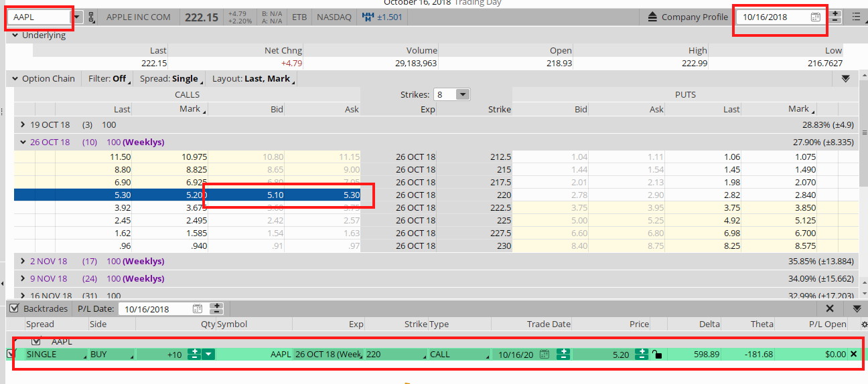Remove the AAPL backtrade row with the X

coord(853,354)
